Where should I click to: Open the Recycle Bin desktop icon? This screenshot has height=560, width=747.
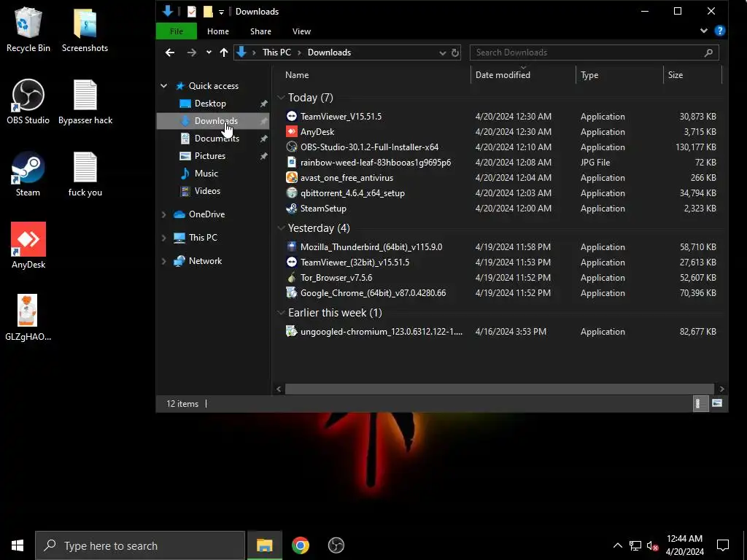[x=28, y=29]
